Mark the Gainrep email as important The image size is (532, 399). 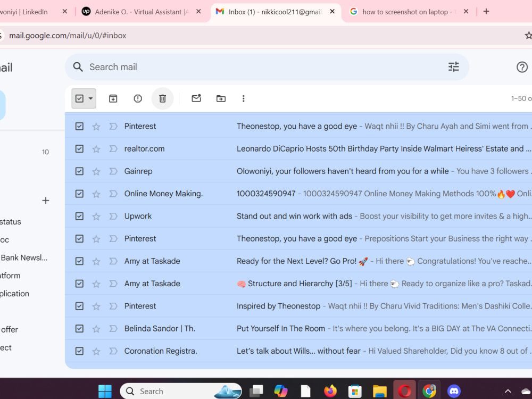pos(113,171)
